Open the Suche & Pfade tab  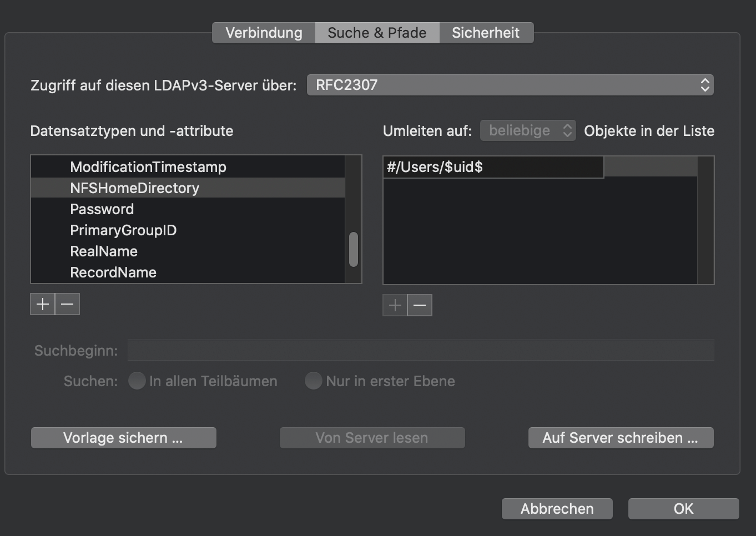coord(376,32)
